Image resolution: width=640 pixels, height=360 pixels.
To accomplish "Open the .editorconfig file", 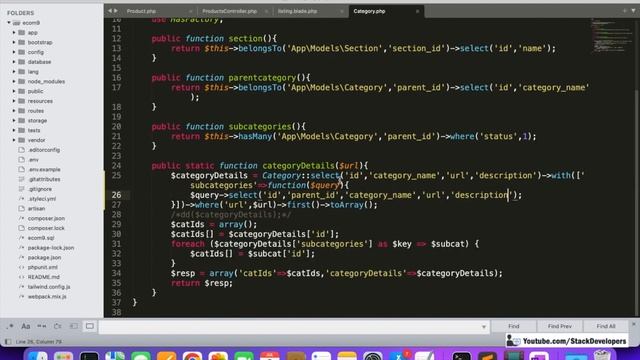I will pos(44,150).
